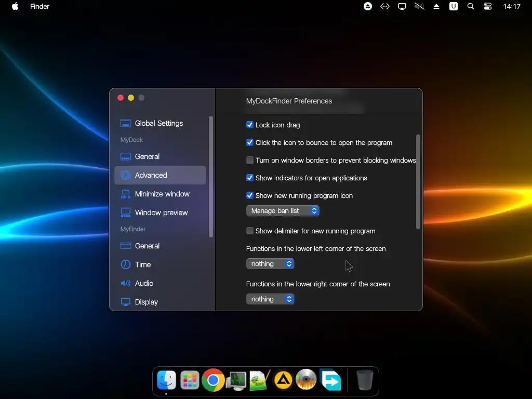Image resolution: width=532 pixels, height=399 pixels.
Task: Open lower right corner function dropdown
Action: [270, 299]
